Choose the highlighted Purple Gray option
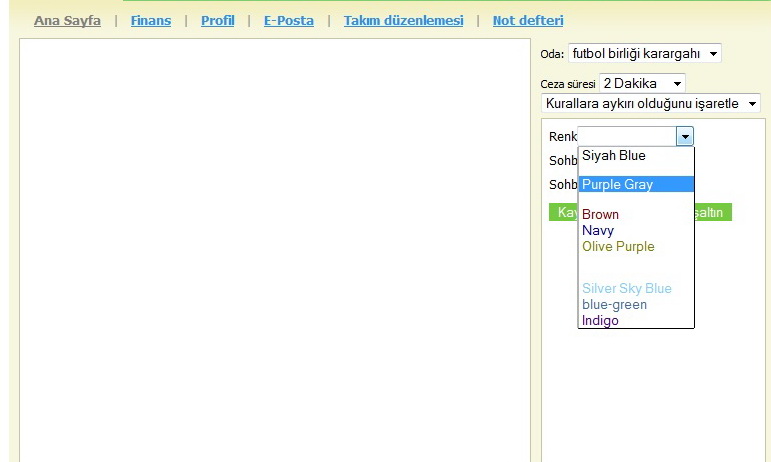Screen dimensions: 771x462 [617, 185]
